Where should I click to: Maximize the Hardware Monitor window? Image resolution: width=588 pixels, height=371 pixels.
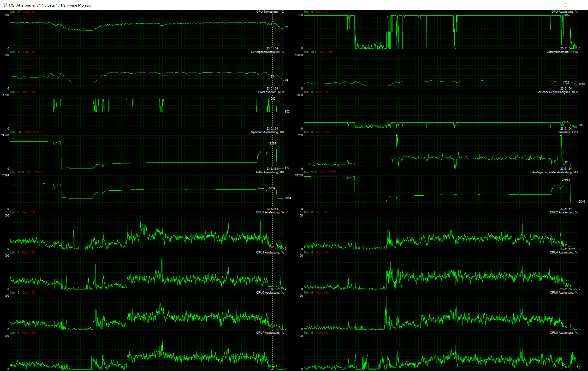tap(565, 5)
